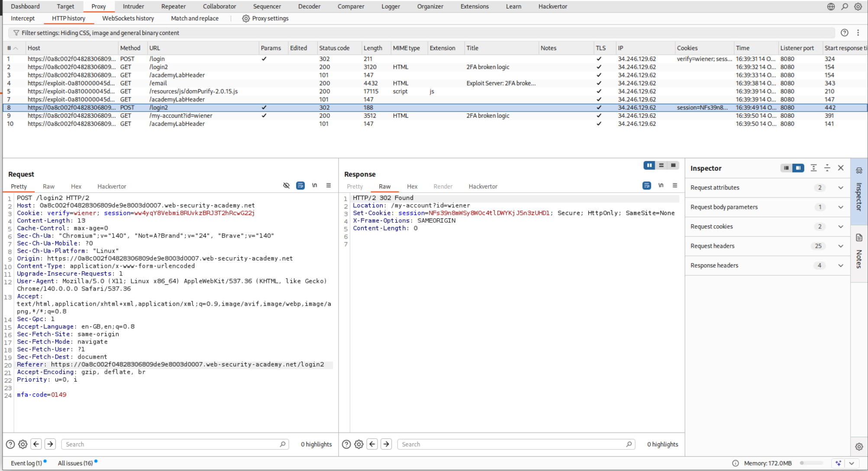This screenshot has height=471, width=868.
Task: Go to next match in Request search
Action: 50,444
